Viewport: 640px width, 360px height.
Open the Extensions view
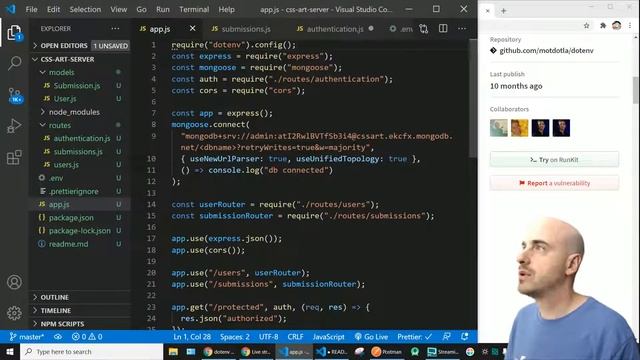click(14, 157)
